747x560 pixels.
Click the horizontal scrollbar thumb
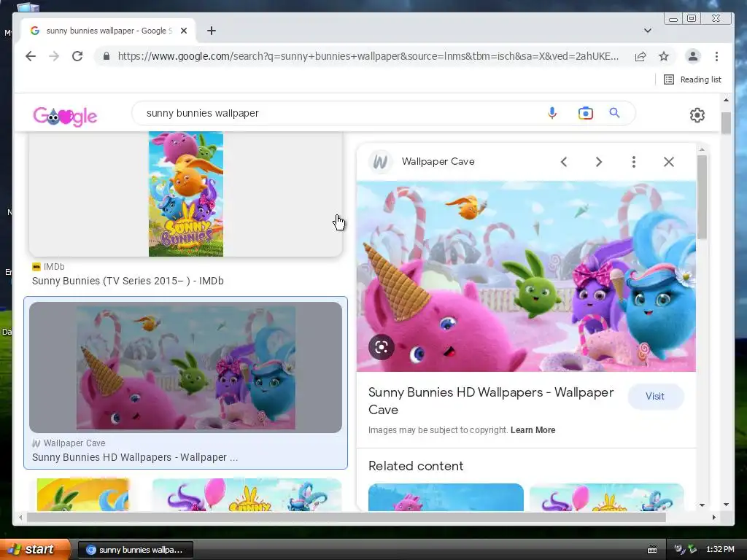[x=346, y=517]
